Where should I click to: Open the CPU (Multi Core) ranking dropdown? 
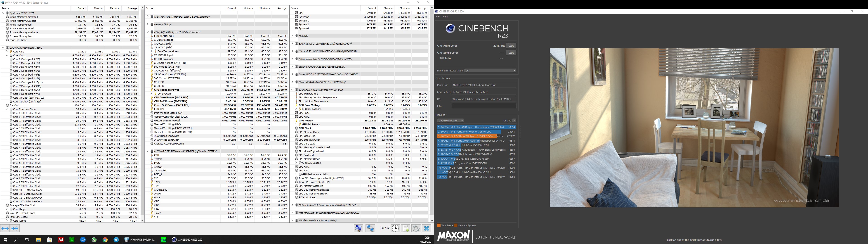[451, 120]
